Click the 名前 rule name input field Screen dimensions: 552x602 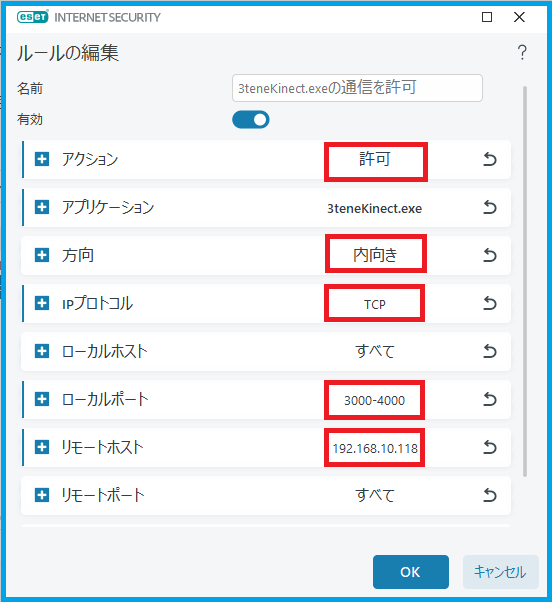coord(357,88)
